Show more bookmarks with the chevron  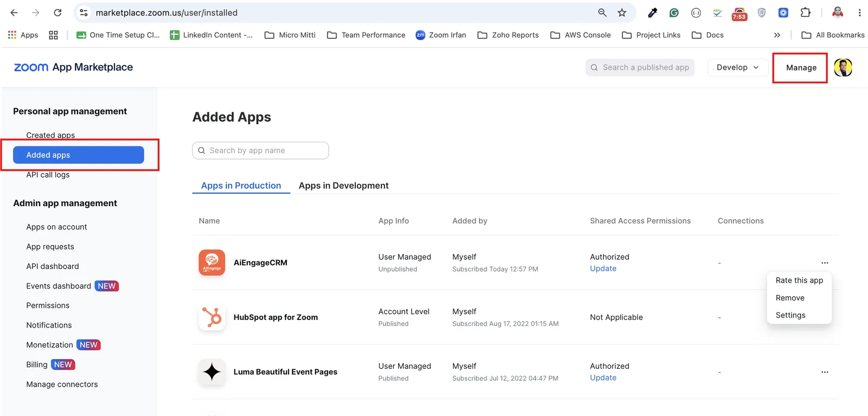[777, 35]
